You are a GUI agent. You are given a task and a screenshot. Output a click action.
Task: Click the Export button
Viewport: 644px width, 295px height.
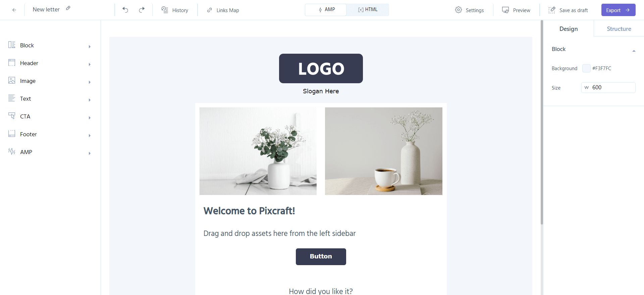(x=618, y=10)
